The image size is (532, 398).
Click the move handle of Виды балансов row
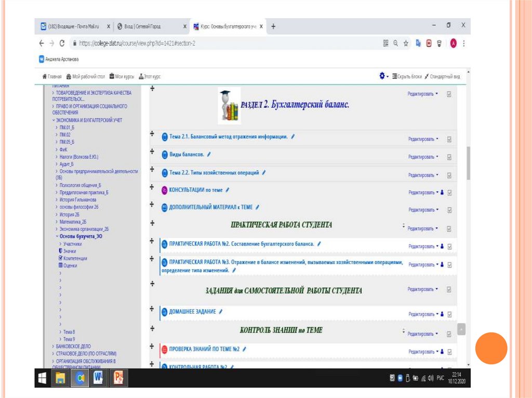click(152, 151)
